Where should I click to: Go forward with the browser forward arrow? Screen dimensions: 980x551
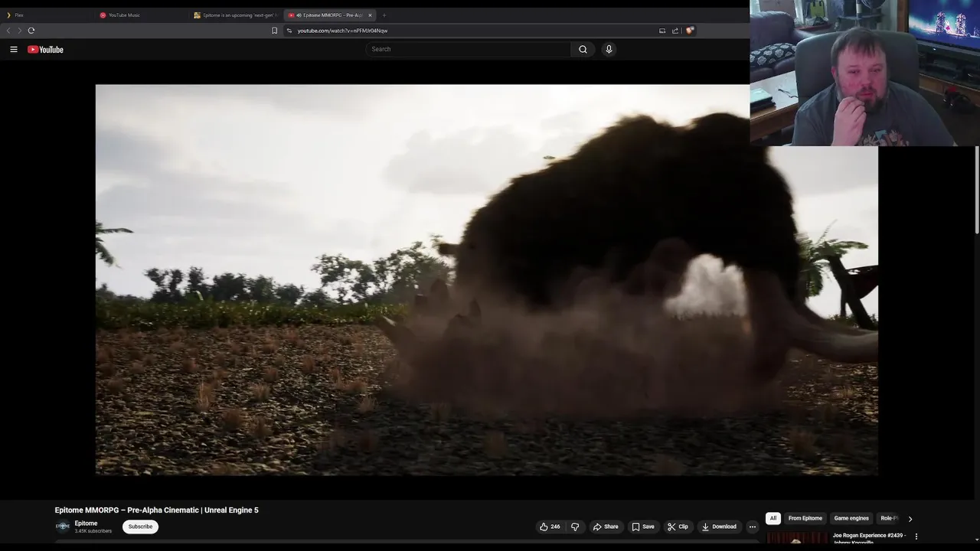[x=20, y=31]
